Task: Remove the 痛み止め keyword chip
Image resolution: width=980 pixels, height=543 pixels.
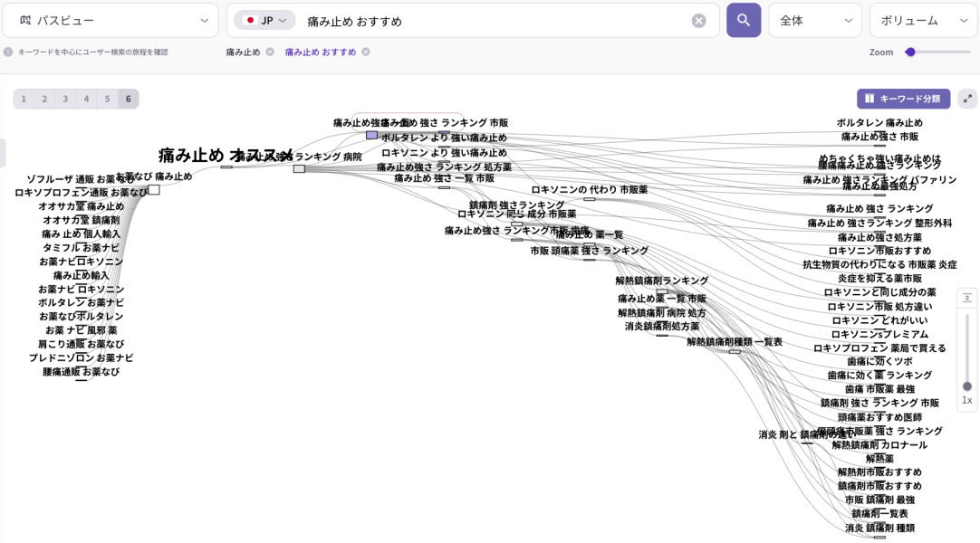Action: 270,52
